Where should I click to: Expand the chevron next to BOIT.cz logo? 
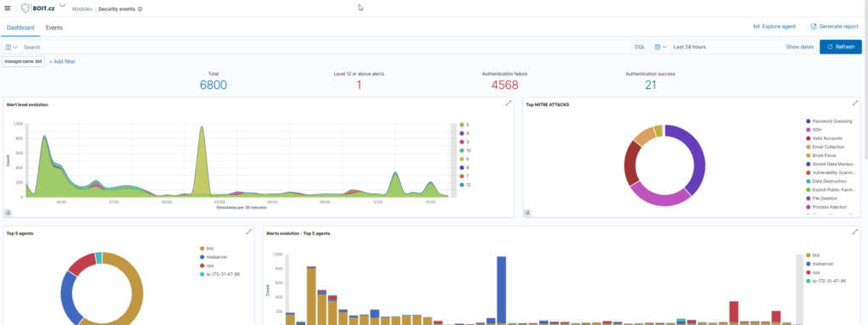pyautogui.click(x=62, y=6)
